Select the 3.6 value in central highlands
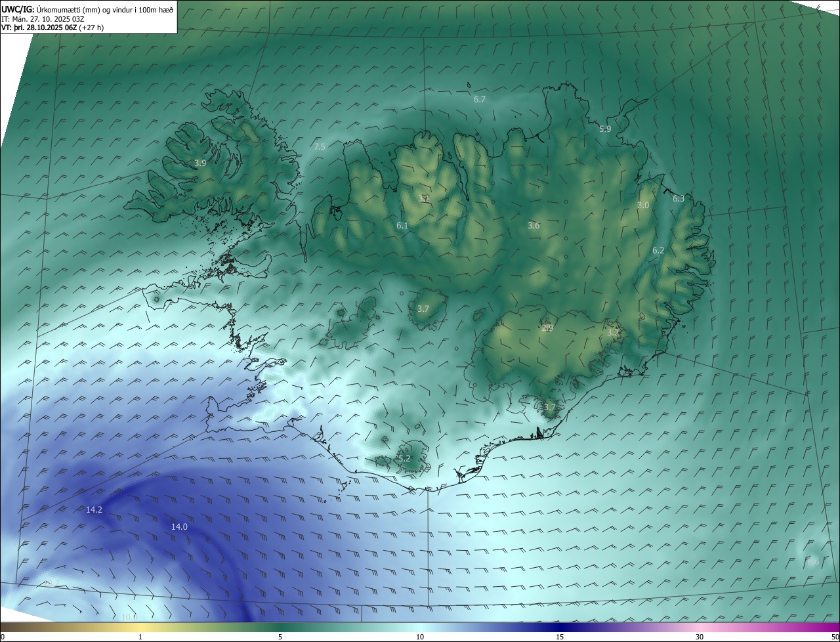The height and width of the screenshot is (642, 840). (x=534, y=225)
